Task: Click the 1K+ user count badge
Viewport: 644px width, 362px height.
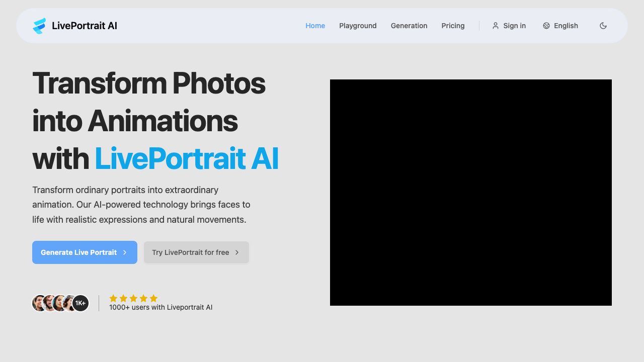Action: (80, 303)
